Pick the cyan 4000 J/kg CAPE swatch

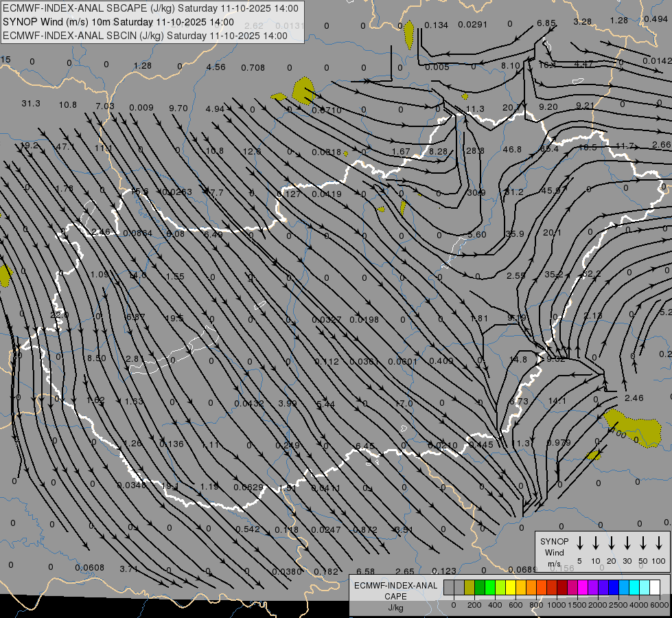point(634,587)
